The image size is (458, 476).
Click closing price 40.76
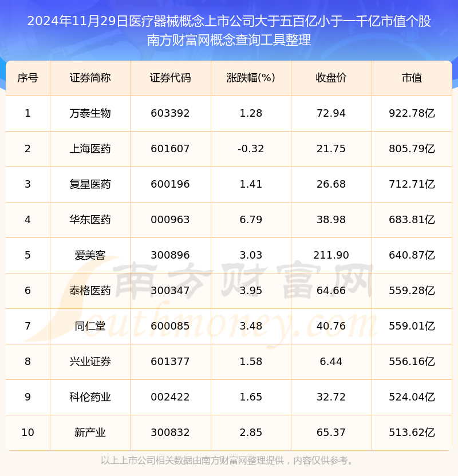pos(331,326)
